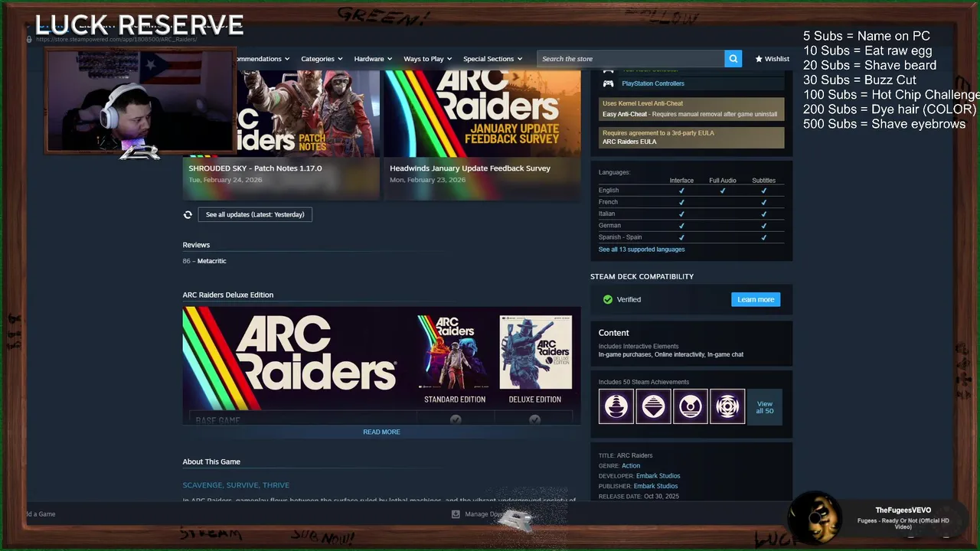This screenshot has width=980, height=551.
Task: Click the Deluxe Edition cover image
Action: click(x=535, y=353)
